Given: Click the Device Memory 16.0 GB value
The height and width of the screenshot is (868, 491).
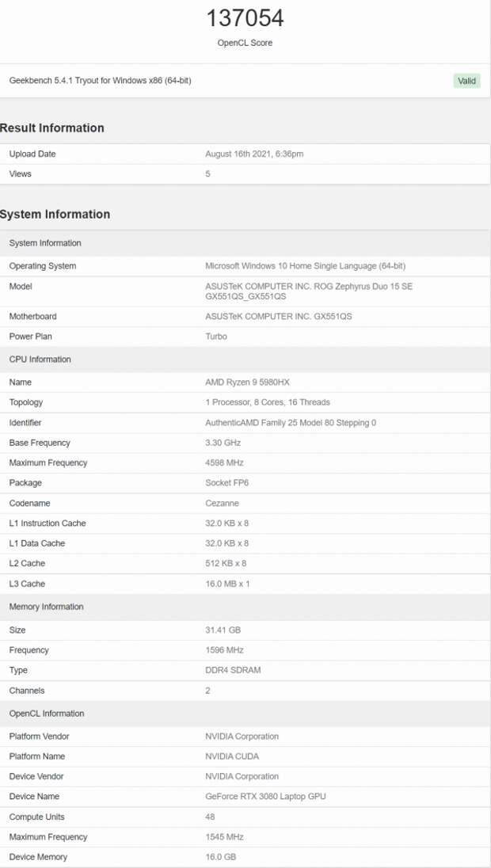Looking at the screenshot, I should 221,857.
